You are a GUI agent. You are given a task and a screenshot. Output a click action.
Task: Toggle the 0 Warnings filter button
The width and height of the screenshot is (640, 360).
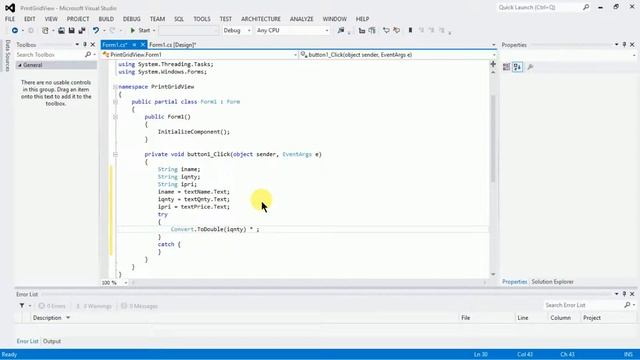click(x=94, y=306)
